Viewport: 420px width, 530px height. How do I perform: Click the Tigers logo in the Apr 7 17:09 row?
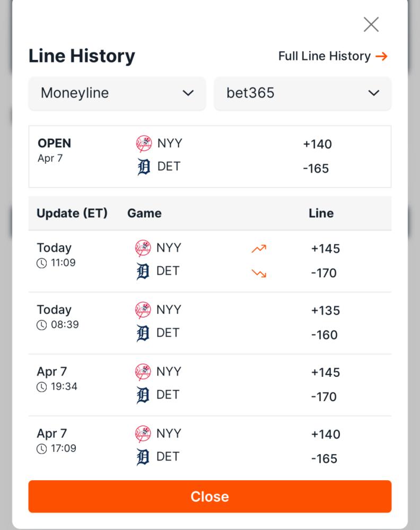(143, 457)
